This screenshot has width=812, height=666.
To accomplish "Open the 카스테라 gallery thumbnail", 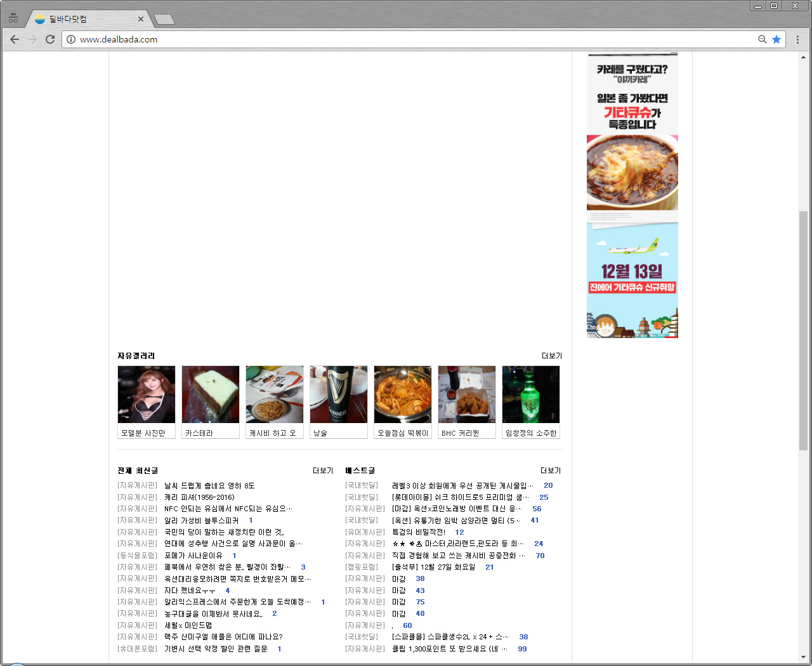I will 211,395.
